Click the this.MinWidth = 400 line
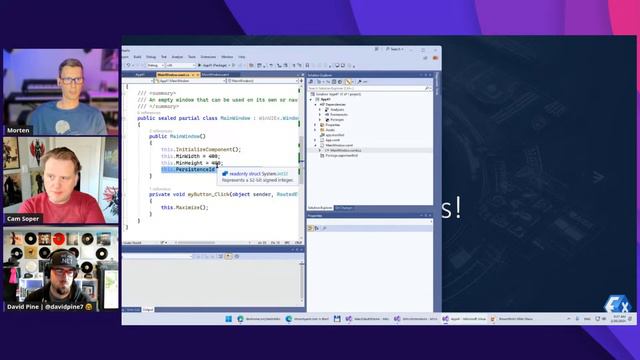This screenshot has height=360, width=640. 191,156
